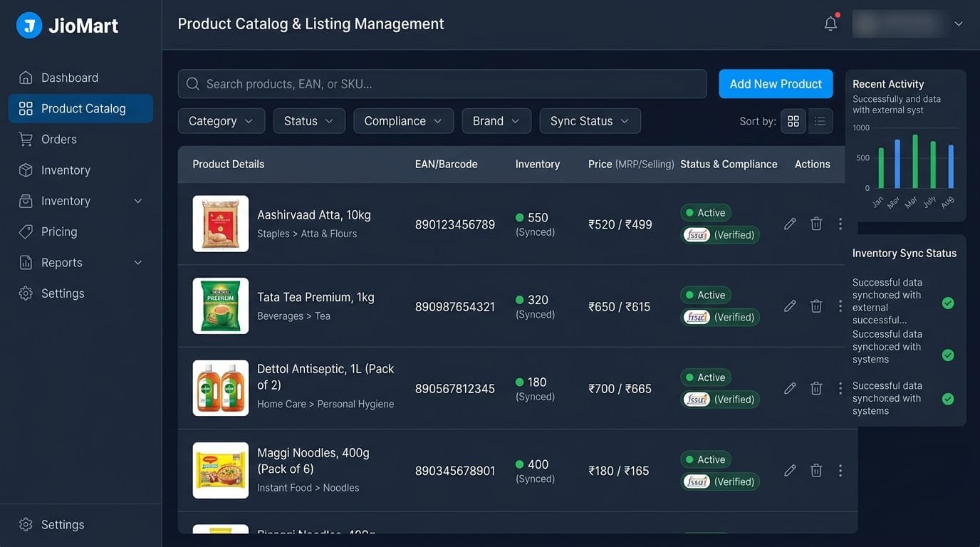Open more actions for Dettol Antiseptic
Viewport: 980px width, 547px height.
[840, 388]
